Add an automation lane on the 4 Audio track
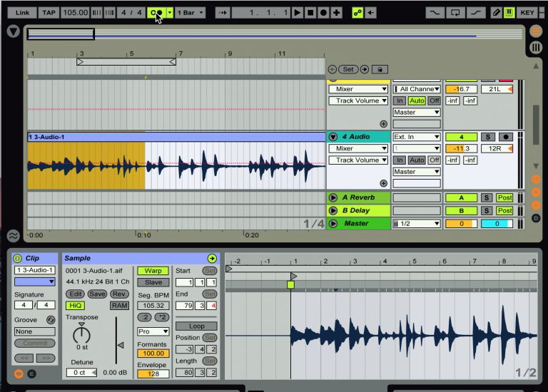 point(383,183)
